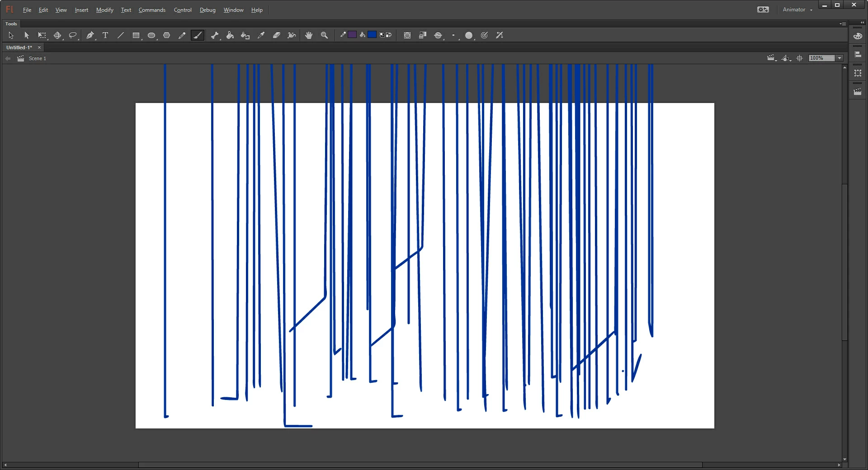Click the 100% zoom input field

[x=821, y=58]
